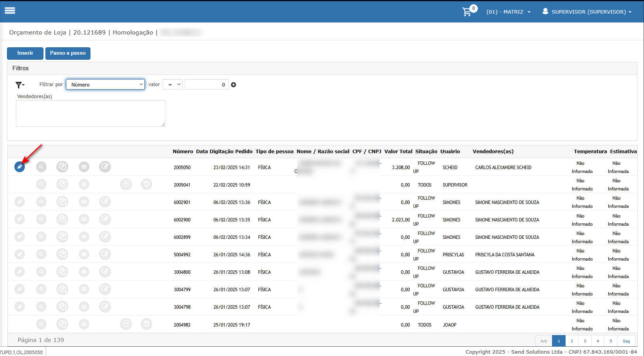
Task: Click the copy icon in row 2005050
Action: (x=62, y=167)
